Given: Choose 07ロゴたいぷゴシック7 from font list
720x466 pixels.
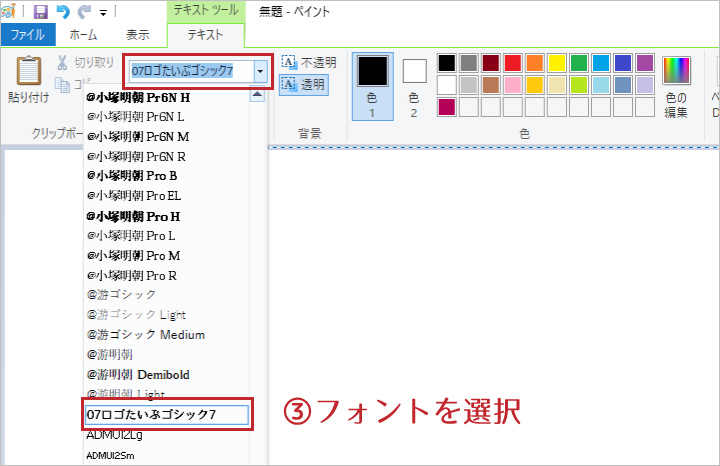Looking at the screenshot, I should pos(166,414).
